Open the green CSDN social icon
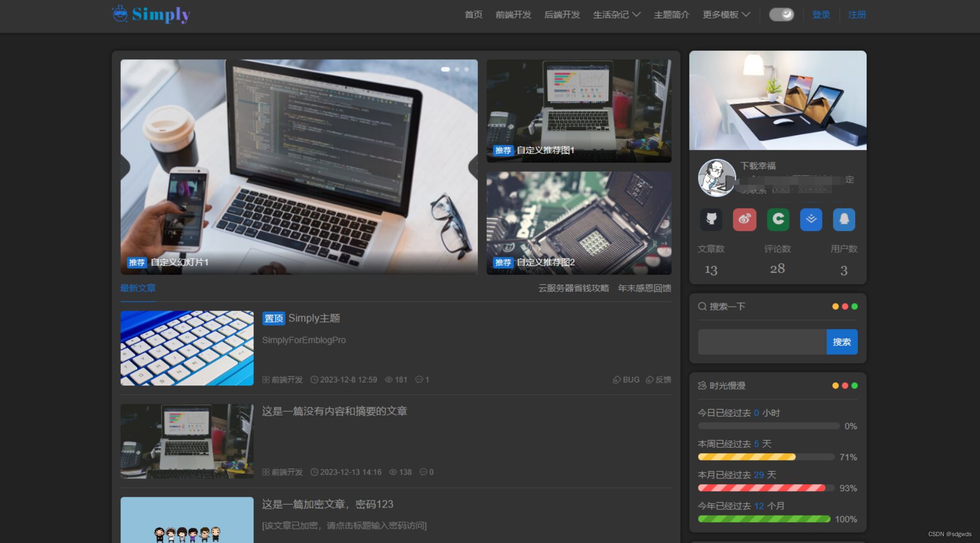Viewport: 980px width, 543px height. click(x=778, y=220)
